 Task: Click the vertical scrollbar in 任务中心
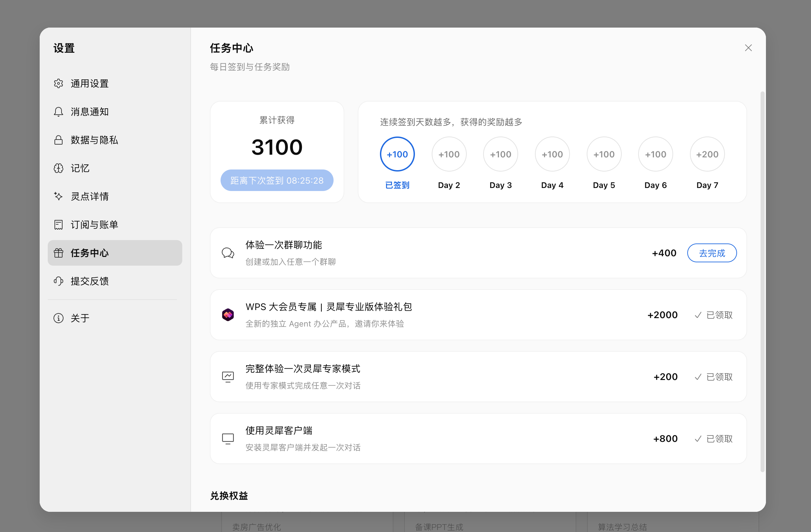763,281
